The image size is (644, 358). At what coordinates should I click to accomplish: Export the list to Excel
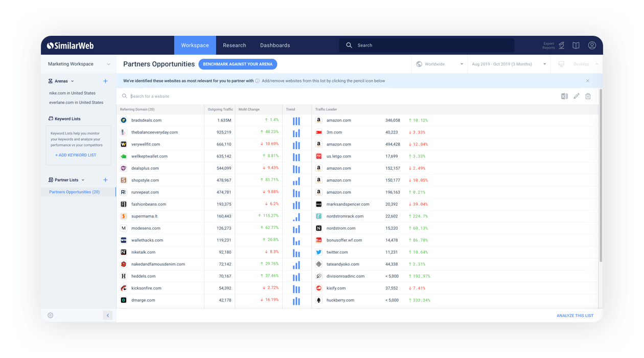pos(564,96)
